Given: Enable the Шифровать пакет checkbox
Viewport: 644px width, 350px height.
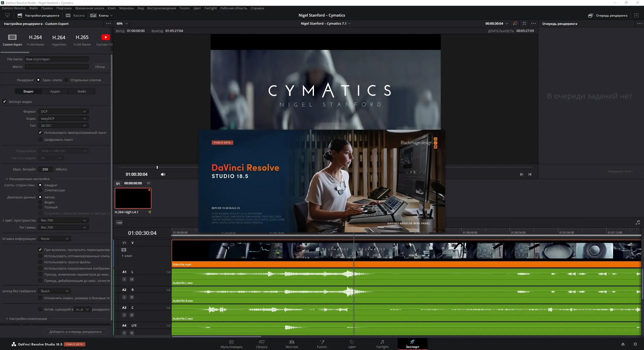Looking at the screenshot, I should 40,140.
